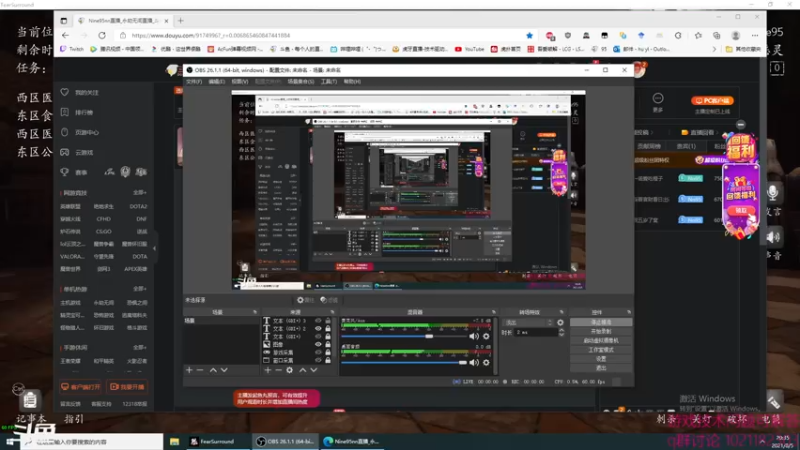Viewport: 800px width, 450px height.
Task: Add a new scene in OBS
Action: tap(189, 370)
